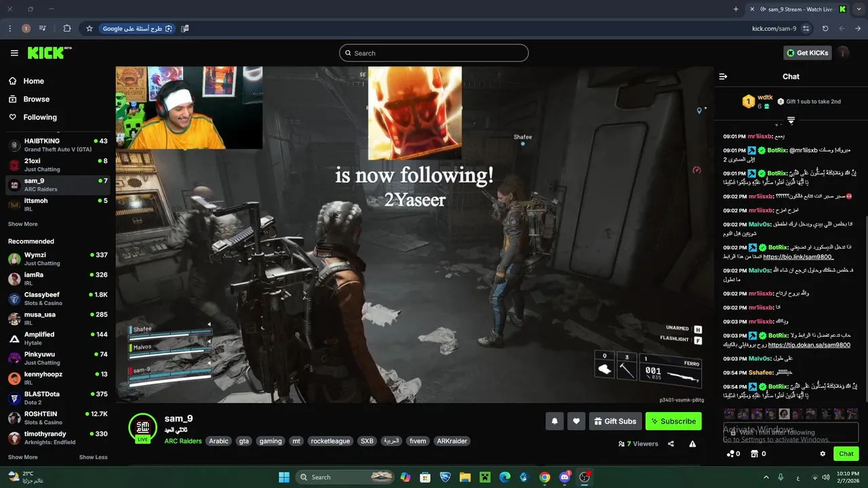The height and width of the screenshot is (488, 868).
Task: Open recommended channel ROSHTEIN
Action: click(58, 418)
